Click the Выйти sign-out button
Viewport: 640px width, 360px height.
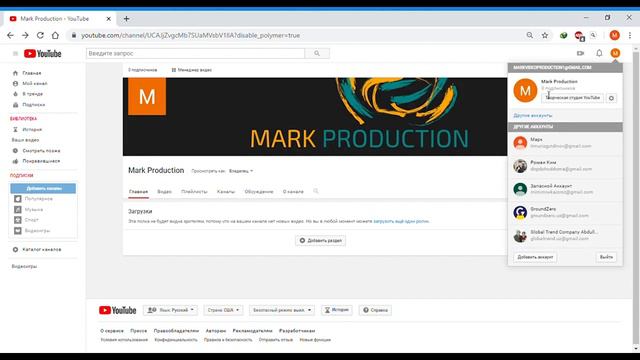click(x=606, y=257)
